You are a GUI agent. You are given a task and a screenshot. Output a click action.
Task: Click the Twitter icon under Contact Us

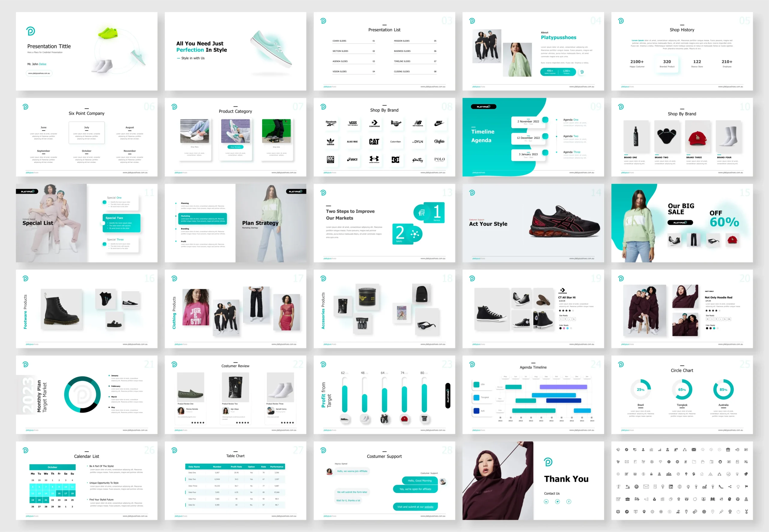click(x=557, y=502)
